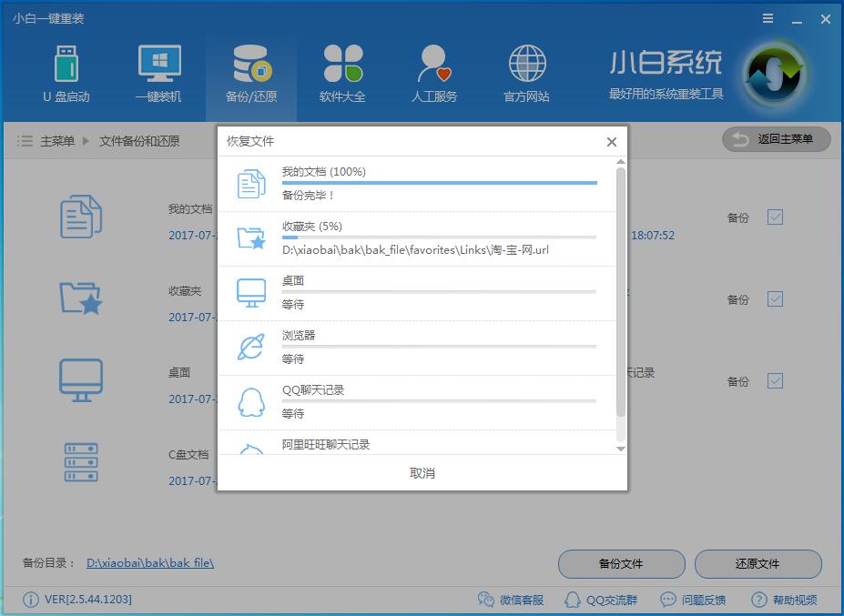The height and width of the screenshot is (616, 844).
Task: Uncheck the 备份 checkbox for 桌面
Action: (774, 381)
